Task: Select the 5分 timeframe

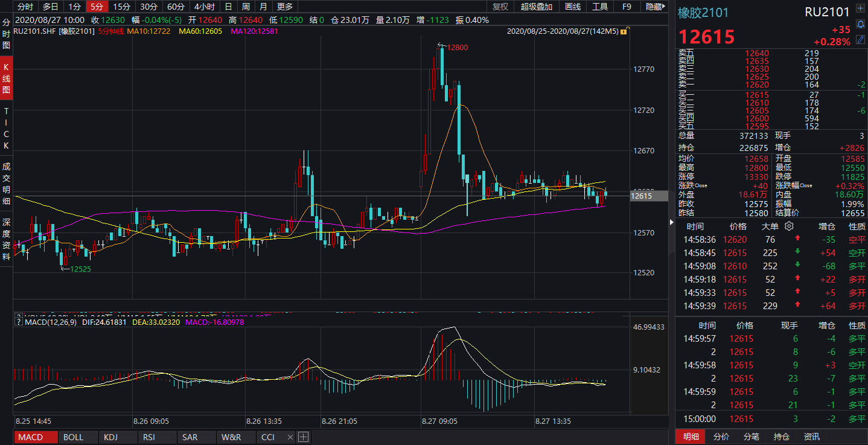Action: tap(97, 7)
